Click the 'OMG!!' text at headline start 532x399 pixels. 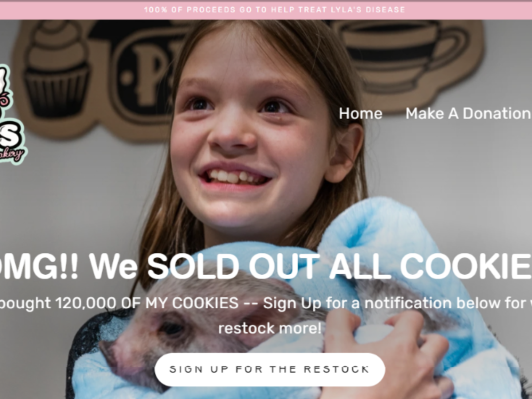coord(38,266)
